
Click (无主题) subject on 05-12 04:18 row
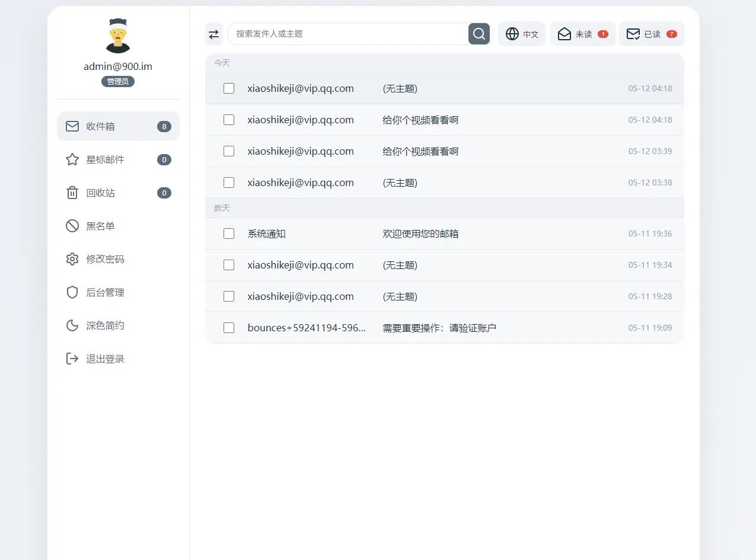400,88
